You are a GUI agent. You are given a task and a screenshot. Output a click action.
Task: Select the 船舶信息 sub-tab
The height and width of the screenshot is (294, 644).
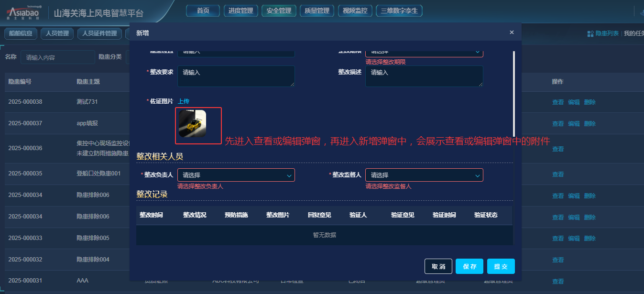(x=21, y=33)
